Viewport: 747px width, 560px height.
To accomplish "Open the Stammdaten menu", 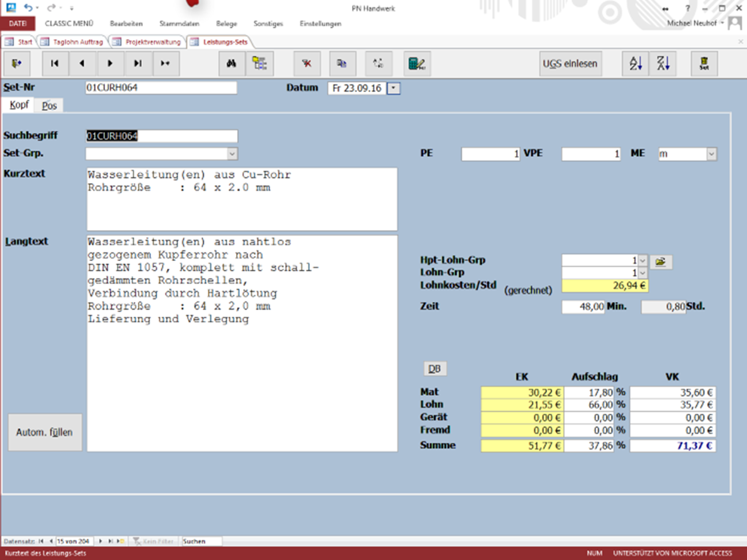I will click(x=179, y=24).
